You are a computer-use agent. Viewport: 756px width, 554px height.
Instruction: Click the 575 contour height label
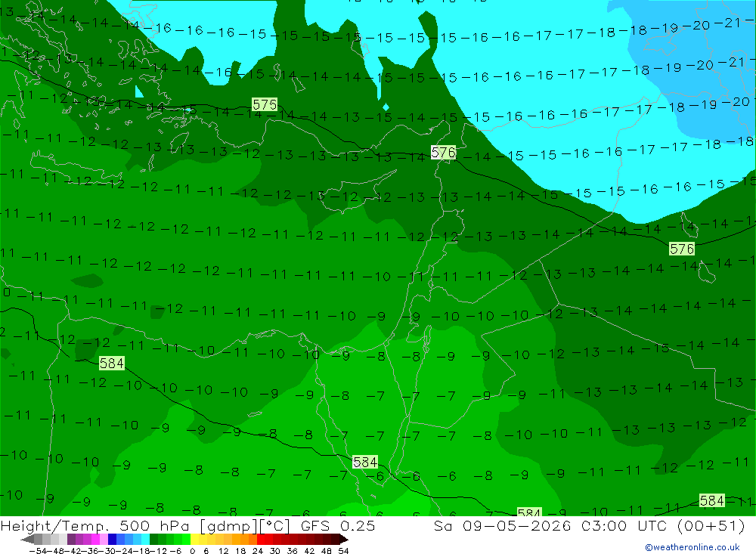[x=265, y=104]
